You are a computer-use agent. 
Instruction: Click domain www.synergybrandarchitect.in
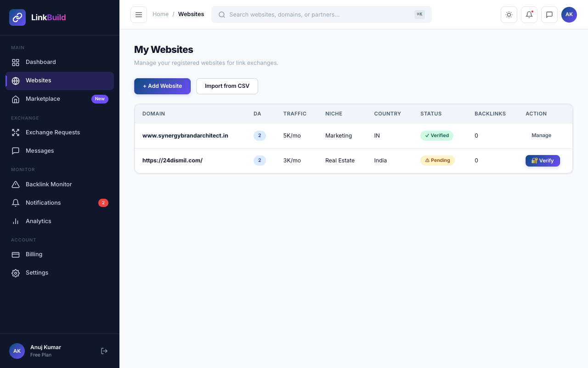185,136
